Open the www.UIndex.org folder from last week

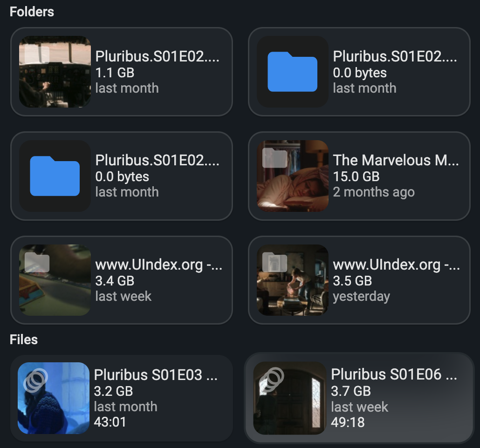click(x=158, y=265)
